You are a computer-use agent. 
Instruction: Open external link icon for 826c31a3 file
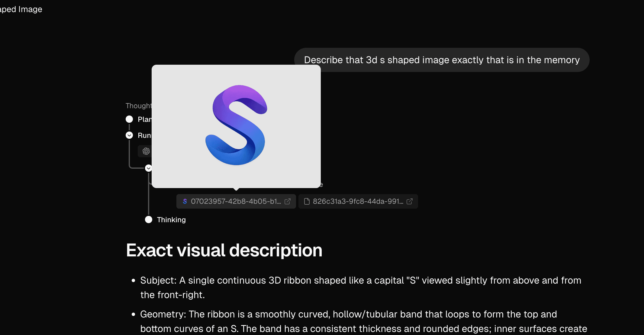point(410,201)
